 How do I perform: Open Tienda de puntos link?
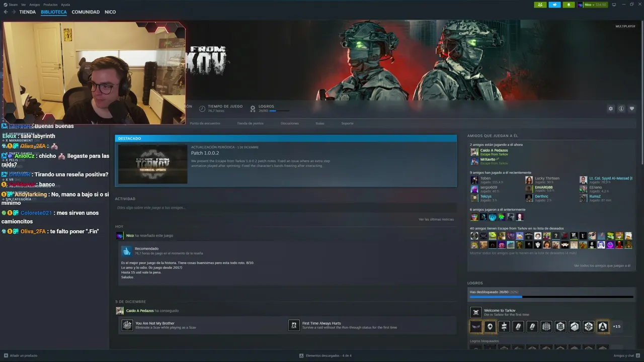point(250,123)
